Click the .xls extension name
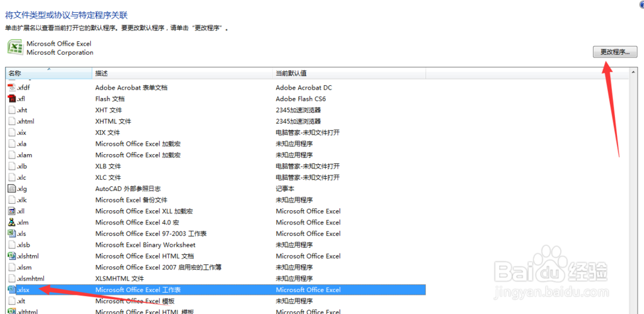 22,233
